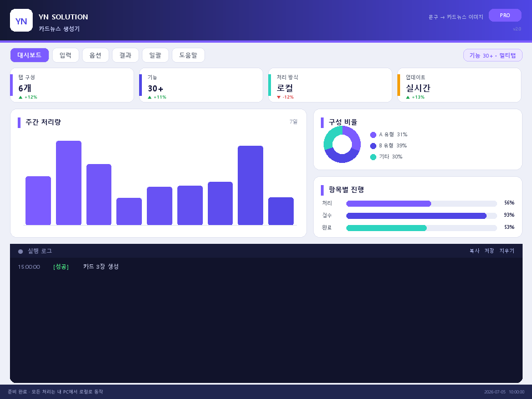This screenshot has height=399, width=532.
Task: Click the donut chart in 구성 비율
Action: coord(342,144)
